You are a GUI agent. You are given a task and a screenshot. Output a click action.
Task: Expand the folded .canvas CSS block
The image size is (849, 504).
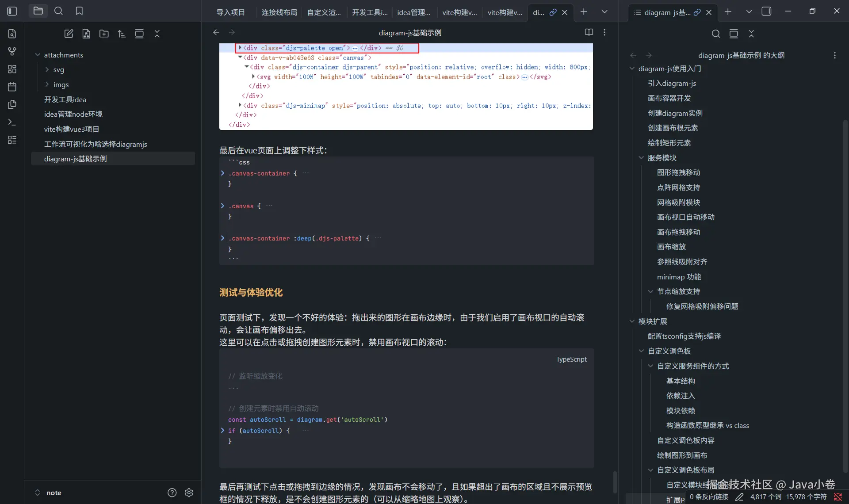pyautogui.click(x=222, y=206)
